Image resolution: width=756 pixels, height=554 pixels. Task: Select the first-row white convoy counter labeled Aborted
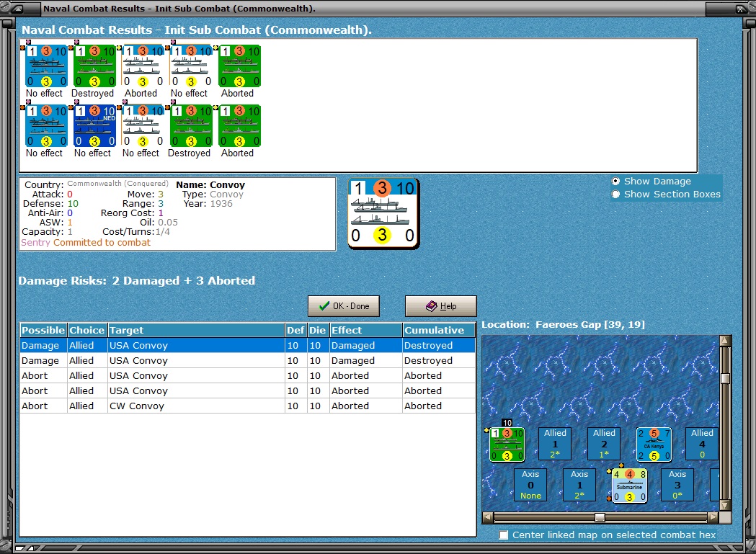143,66
